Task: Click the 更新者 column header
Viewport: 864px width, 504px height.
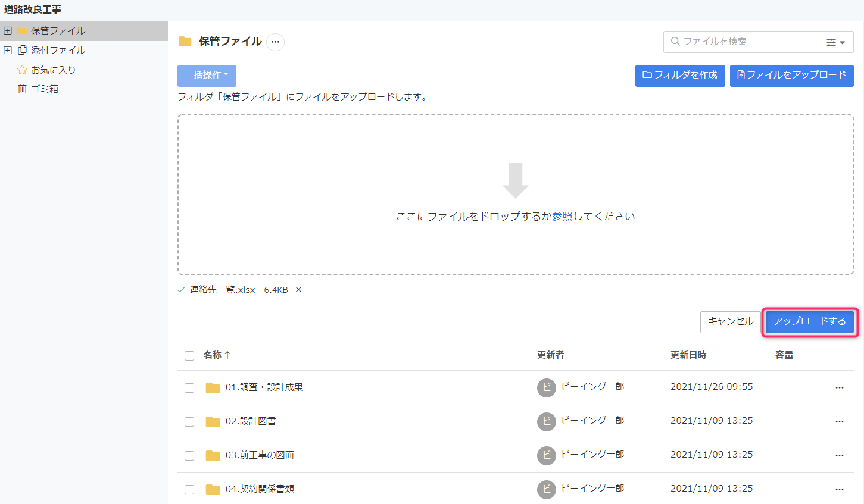Action: (551, 355)
